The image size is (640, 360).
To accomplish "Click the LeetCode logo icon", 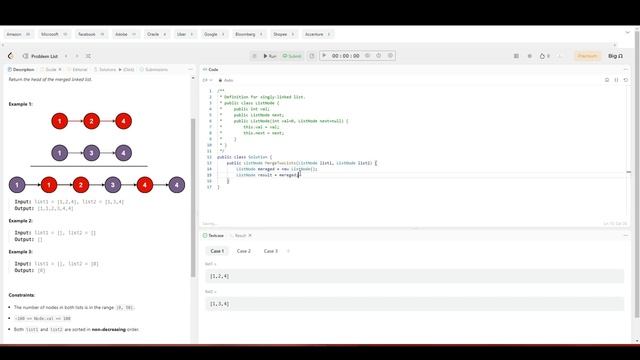I will [x=11, y=56].
